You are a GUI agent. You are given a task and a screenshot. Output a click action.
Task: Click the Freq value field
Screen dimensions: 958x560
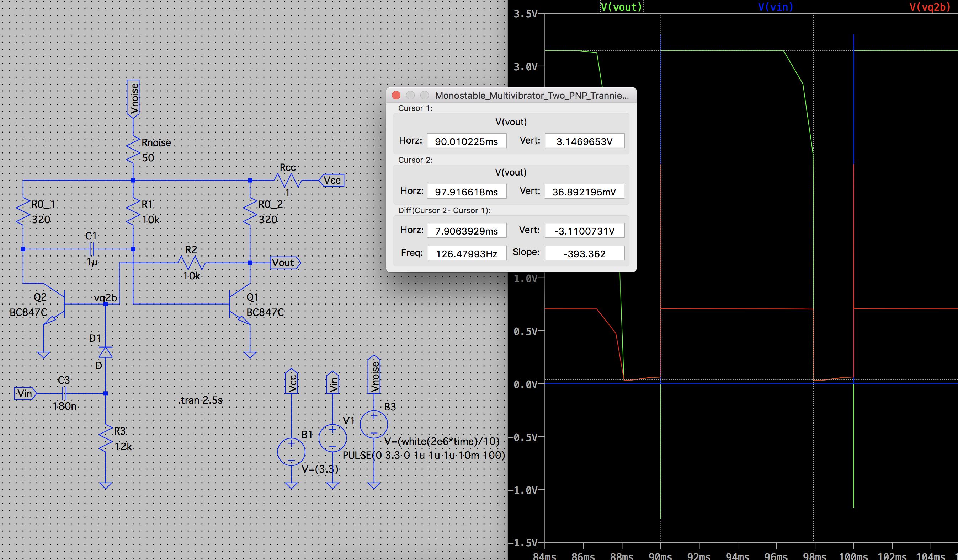(467, 254)
